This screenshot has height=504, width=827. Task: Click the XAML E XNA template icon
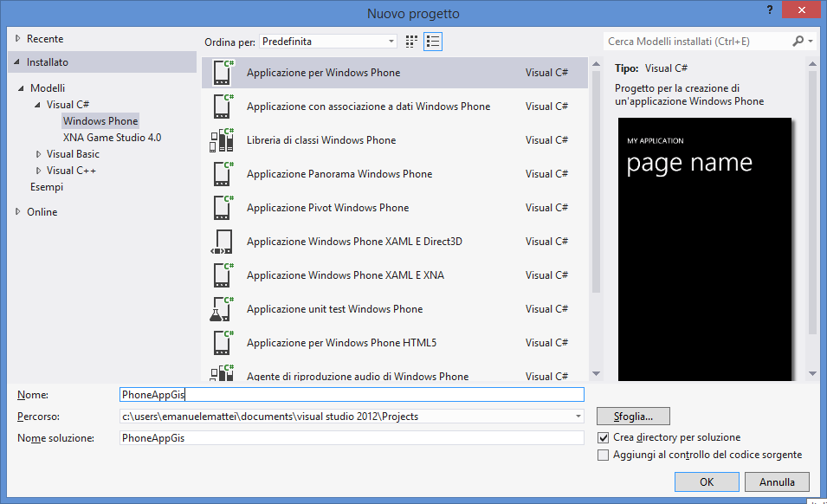pos(222,275)
